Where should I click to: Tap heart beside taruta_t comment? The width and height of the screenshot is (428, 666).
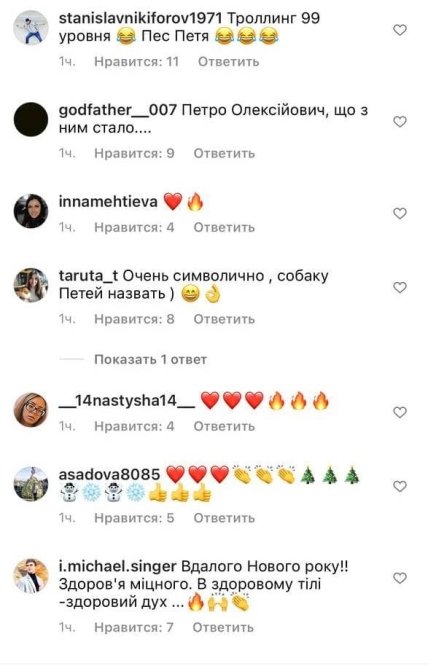400,288
